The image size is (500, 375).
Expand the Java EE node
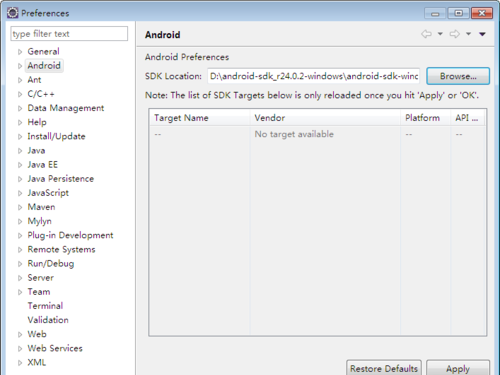[x=20, y=165]
